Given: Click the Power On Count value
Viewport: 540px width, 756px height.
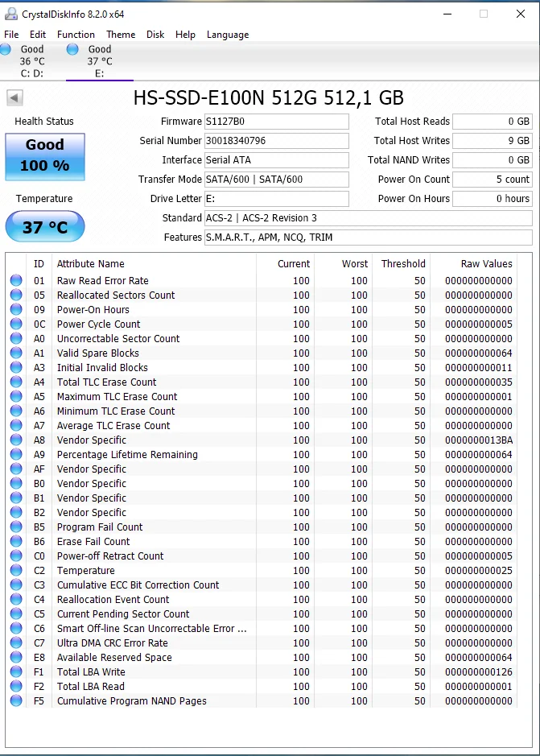Looking at the screenshot, I should click(493, 180).
